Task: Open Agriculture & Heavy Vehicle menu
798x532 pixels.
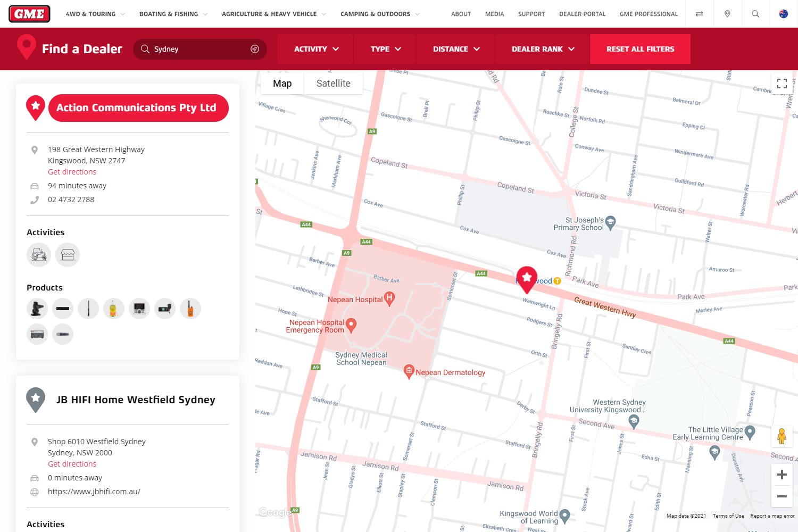Action: 274,14
